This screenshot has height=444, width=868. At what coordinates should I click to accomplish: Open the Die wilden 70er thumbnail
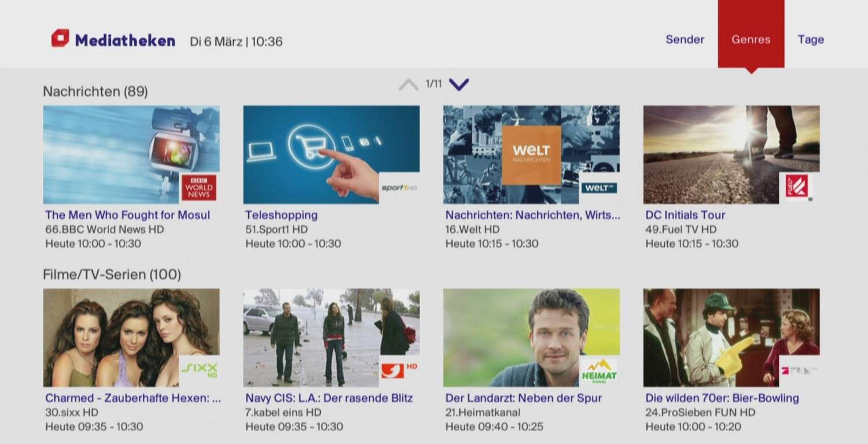[731, 338]
